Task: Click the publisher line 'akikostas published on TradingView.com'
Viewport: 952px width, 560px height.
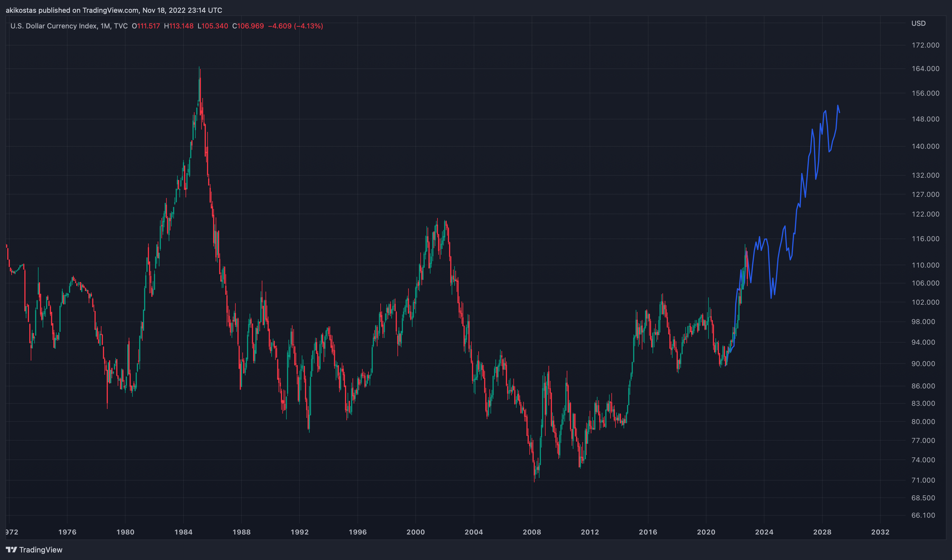Action: point(72,10)
